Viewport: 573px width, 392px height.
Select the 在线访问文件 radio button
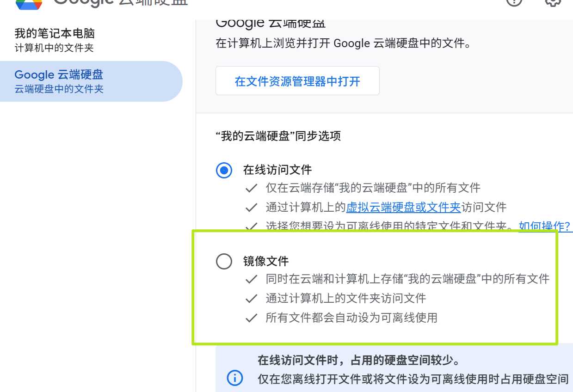pyautogui.click(x=224, y=171)
